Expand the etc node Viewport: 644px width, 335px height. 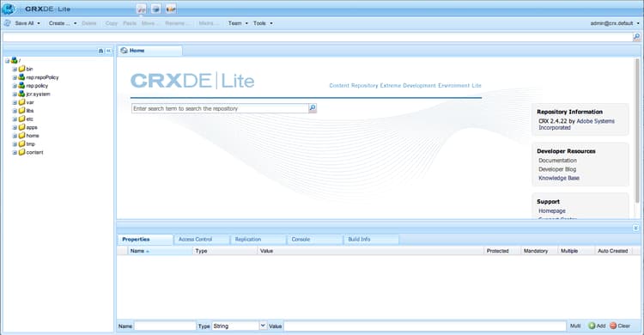click(x=15, y=119)
